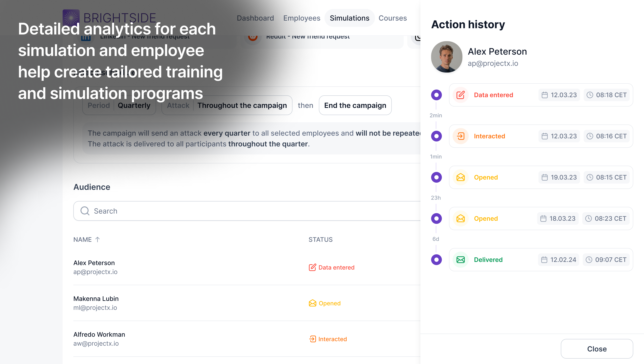The width and height of the screenshot is (644, 364).
Task: Click the Interacted icon beside Alfredo Workman
Action: pyautogui.click(x=312, y=339)
